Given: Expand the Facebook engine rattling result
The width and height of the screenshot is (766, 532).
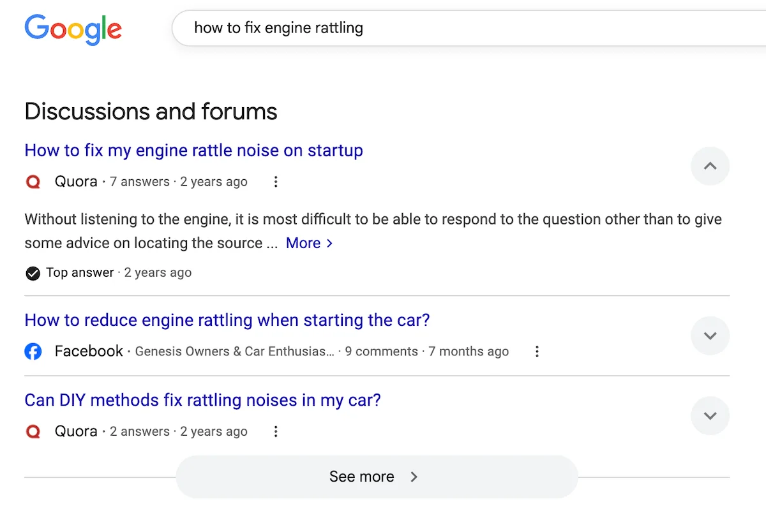Looking at the screenshot, I should pyautogui.click(x=710, y=336).
